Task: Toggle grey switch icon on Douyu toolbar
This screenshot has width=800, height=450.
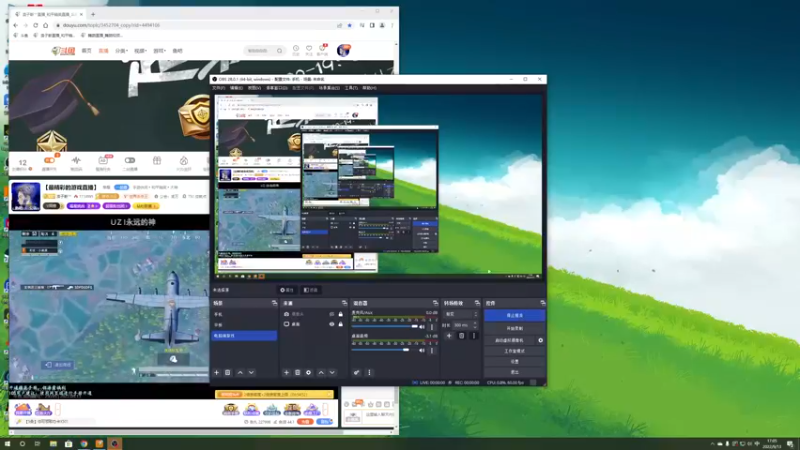Action: click(130, 160)
